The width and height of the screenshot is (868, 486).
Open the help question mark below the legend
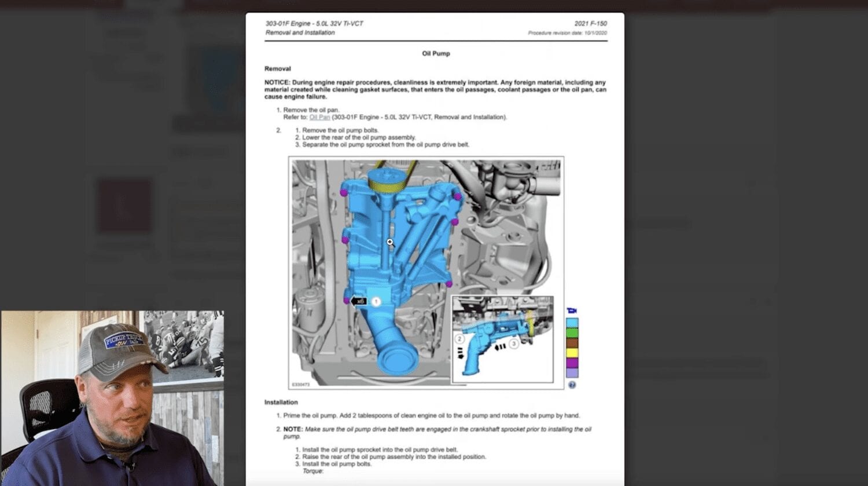(x=572, y=385)
